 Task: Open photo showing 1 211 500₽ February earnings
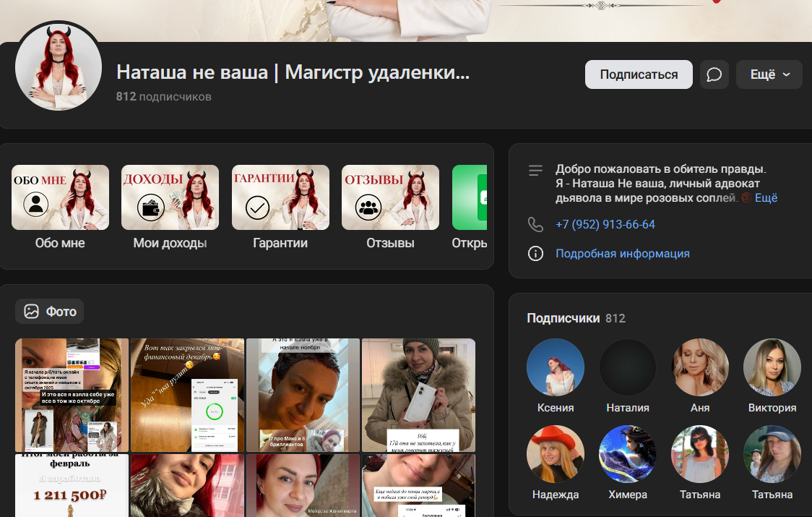pyautogui.click(x=72, y=485)
